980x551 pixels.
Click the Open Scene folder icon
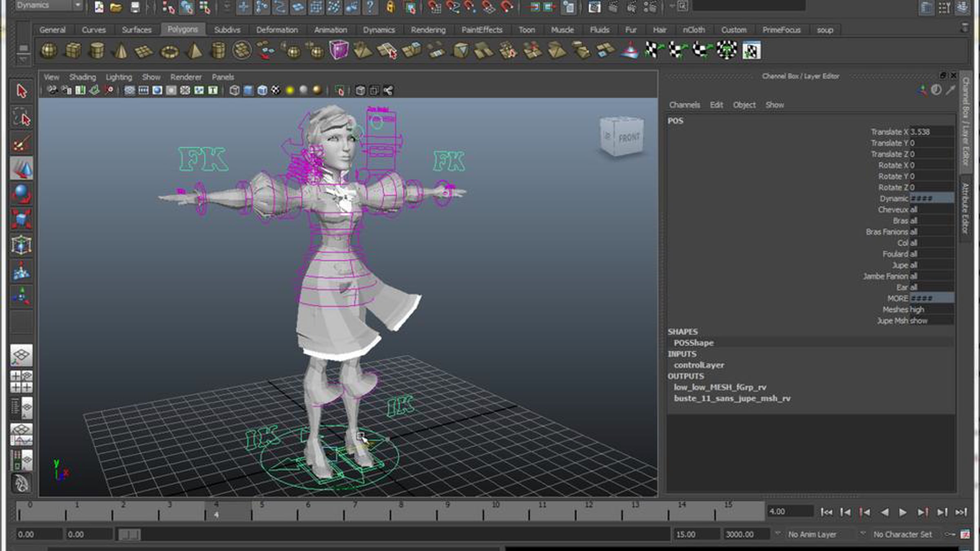point(116,7)
